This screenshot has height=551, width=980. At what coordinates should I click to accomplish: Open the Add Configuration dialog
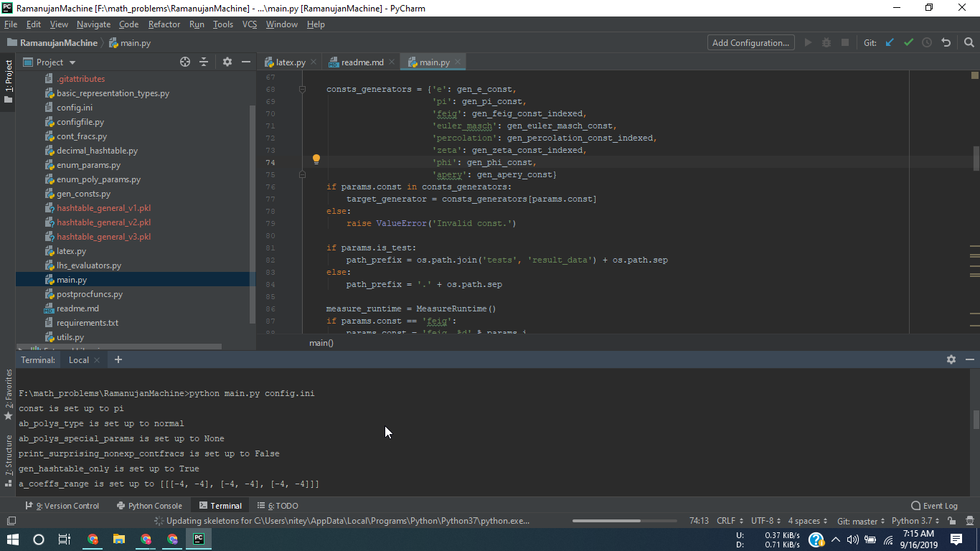750,42
